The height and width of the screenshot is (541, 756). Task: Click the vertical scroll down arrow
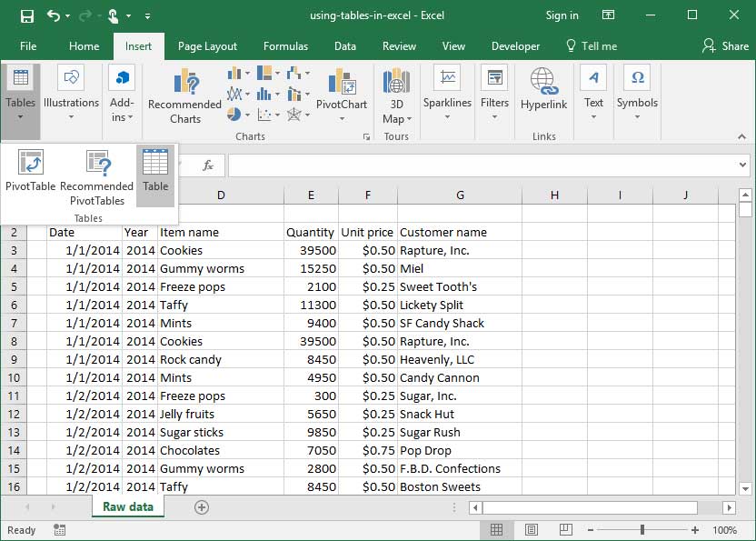pos(745,488)
